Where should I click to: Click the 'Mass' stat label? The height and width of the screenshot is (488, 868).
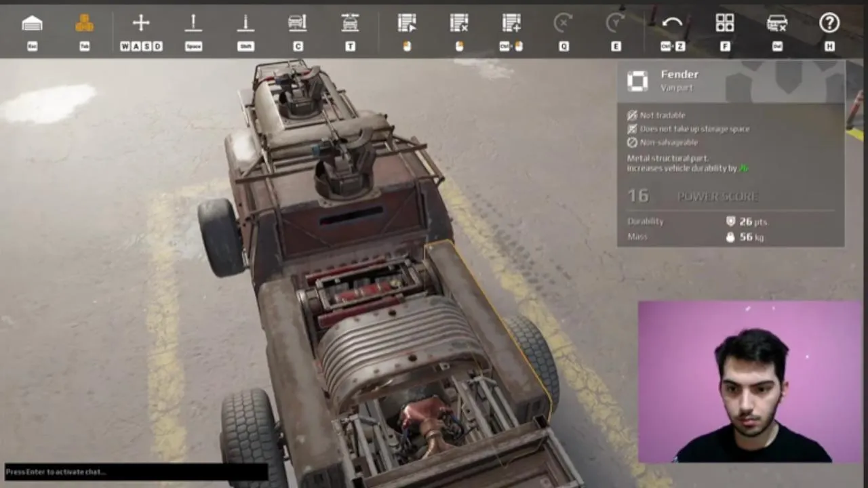(637, 237)
